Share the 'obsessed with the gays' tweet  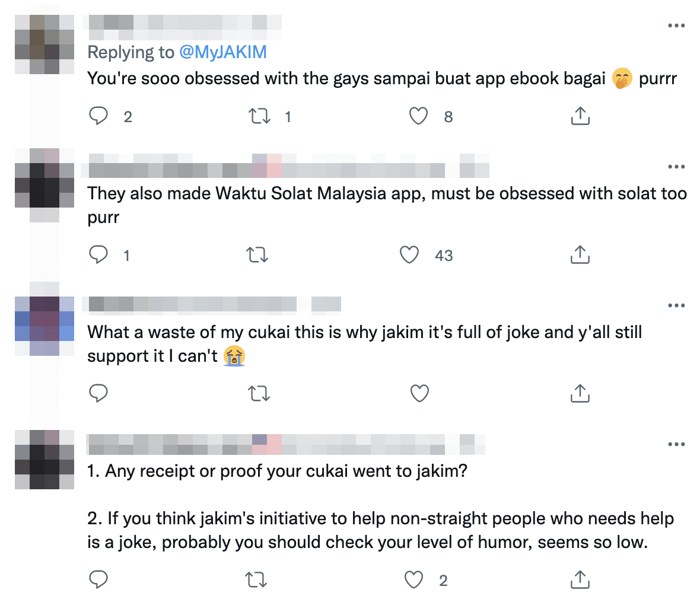[580, 116]
